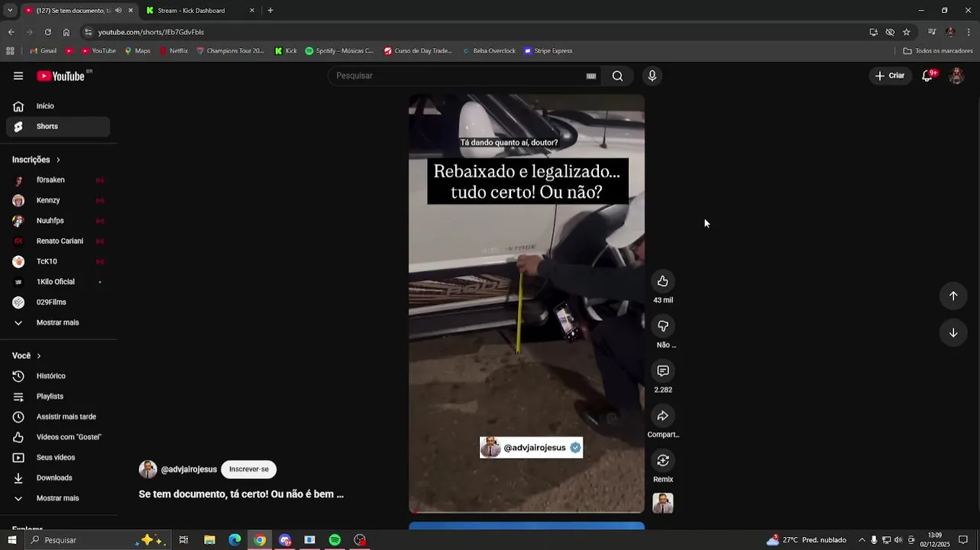980x550 pixels.
Task: Open Kennzy channel subscription
Action: [x=58, y=200]
